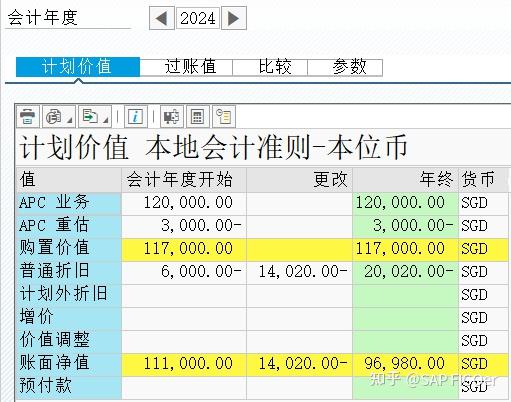Go to previous fiscal year arrow
The width and height of the screenshot is (511, 402).
tap(162, 18)
